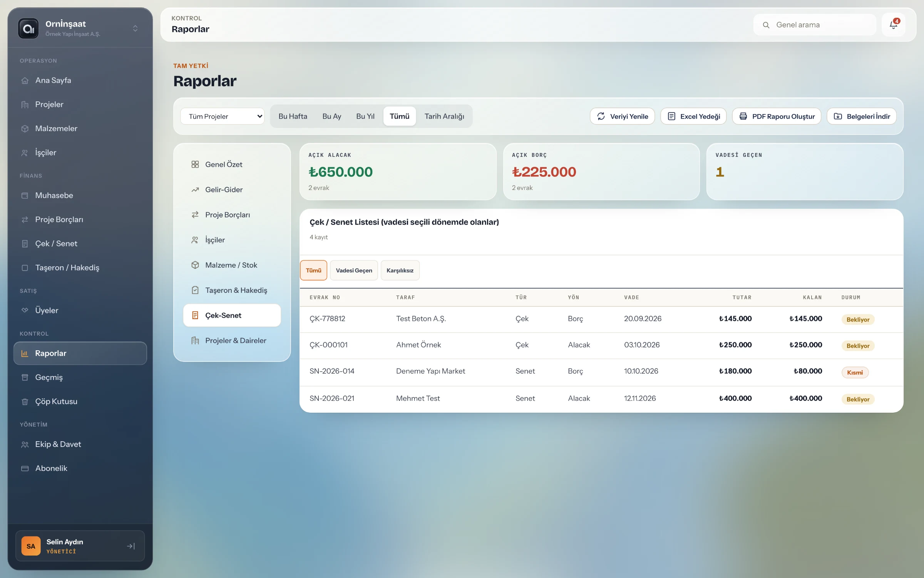The width and height of the screenshot is (924, 578).
Task: Click the Geçmiş archive icon
Action: coord(25,378)
